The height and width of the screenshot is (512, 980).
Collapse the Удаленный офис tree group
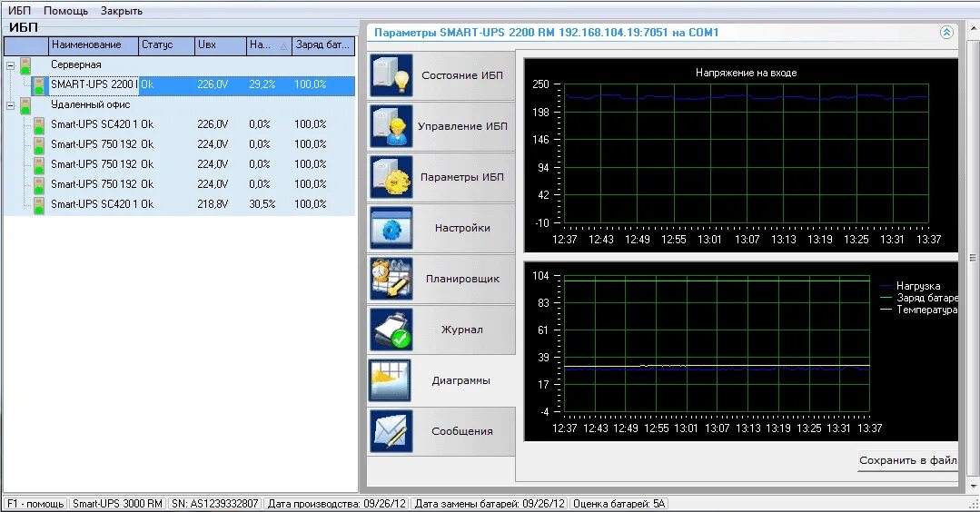(x=10, y=105)
